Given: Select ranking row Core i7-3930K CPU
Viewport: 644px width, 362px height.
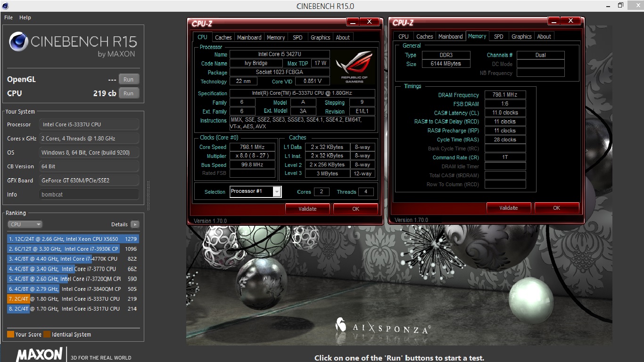Looking at the screenshot, I should [x=73, y=249].
